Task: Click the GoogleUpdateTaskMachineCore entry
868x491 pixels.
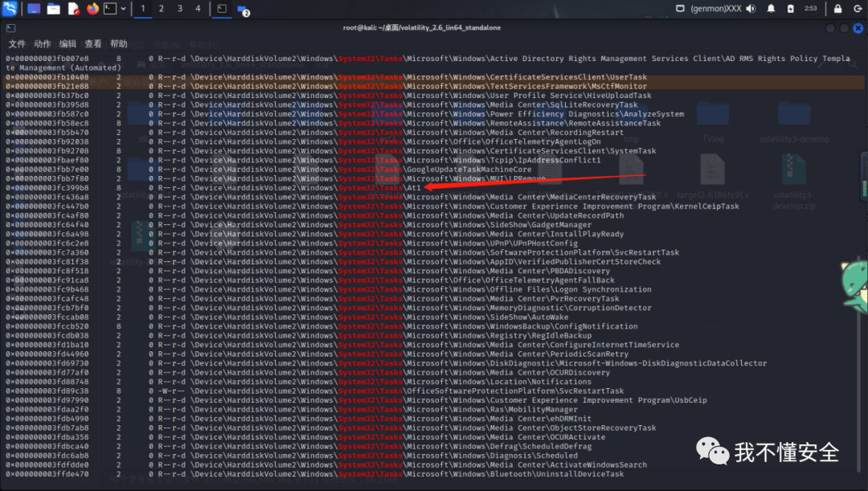Action: click(x=469, y=170)
